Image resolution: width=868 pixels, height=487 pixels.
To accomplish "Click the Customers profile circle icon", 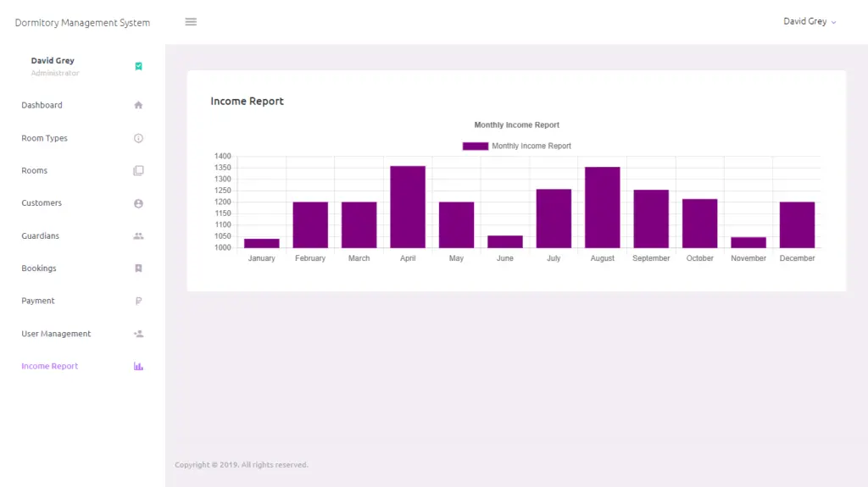I will click(138, 203).
